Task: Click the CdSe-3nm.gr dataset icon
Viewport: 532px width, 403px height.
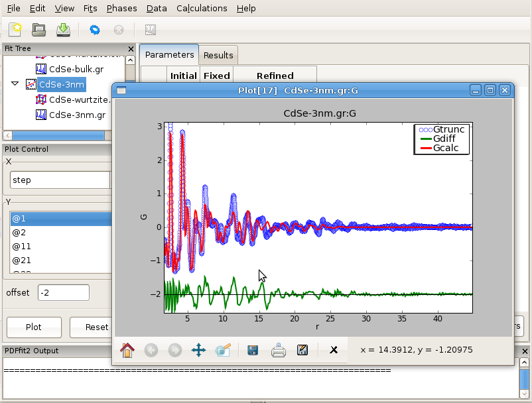Action: tap(41, 115)
